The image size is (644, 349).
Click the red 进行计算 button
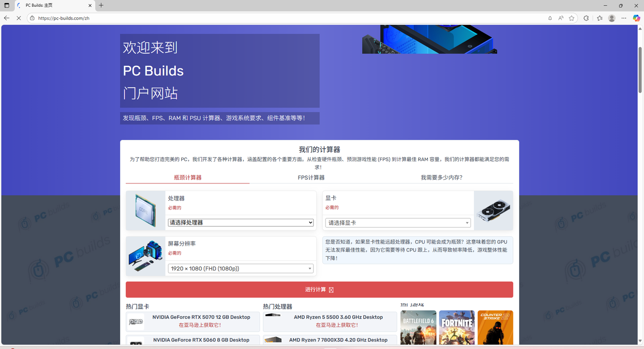pos(319,289)
